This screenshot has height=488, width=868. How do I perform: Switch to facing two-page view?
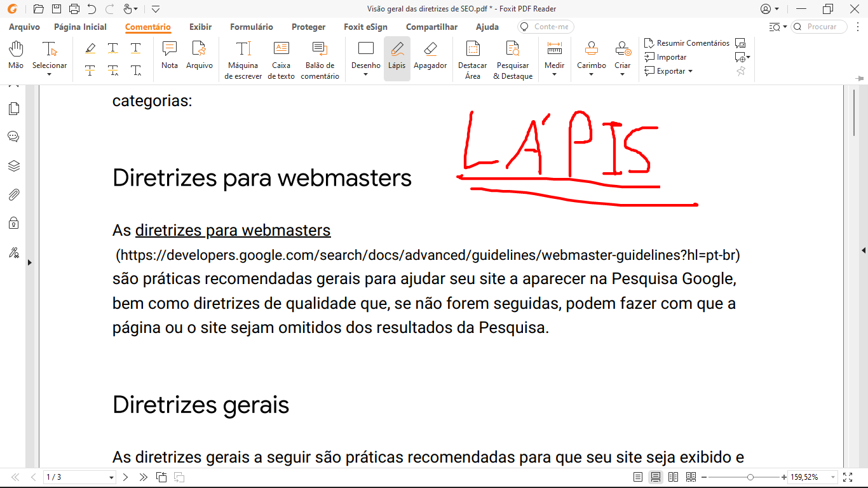pyautogui.click(x=674, y=477)
